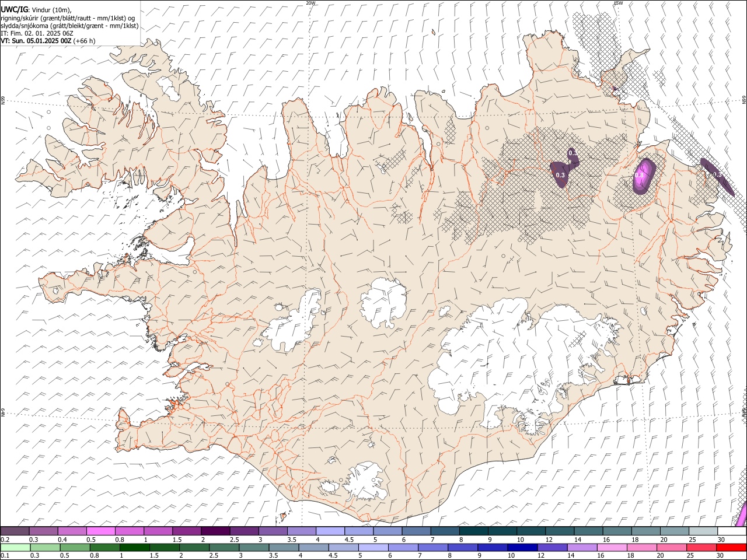Pick the darkest purple upper swatch labeled 2

click(x=215, y=531)
